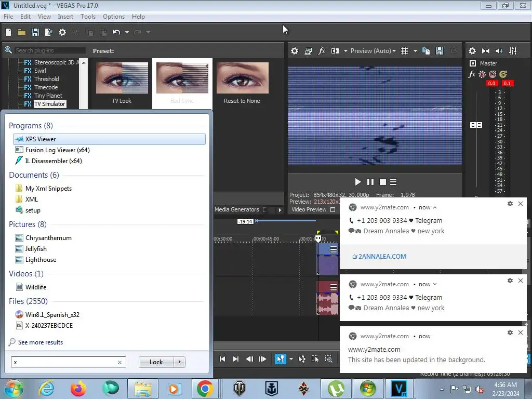
Task: Copy snapshot to clipboard
Action: [426, 51]
